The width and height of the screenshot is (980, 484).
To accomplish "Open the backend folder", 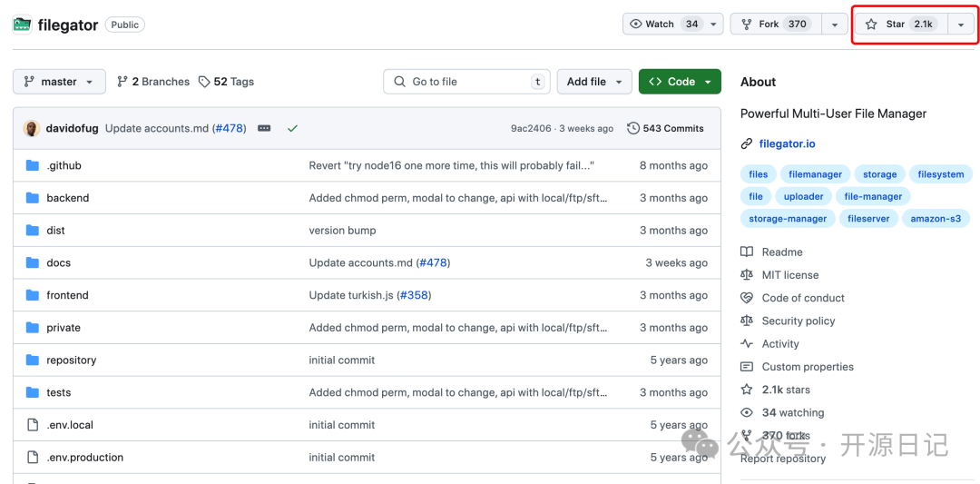I will pos(67,198).
